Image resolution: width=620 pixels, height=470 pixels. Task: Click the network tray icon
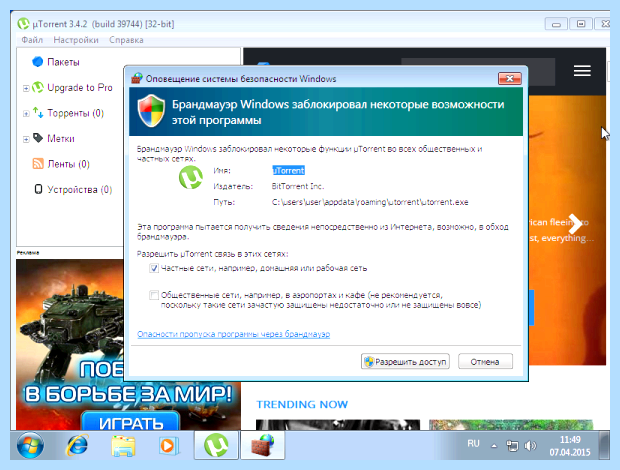coord(512,446)
